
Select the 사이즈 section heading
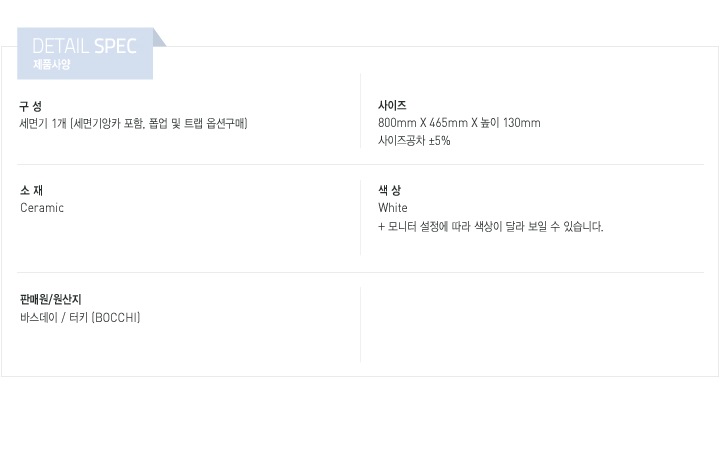pyautogui.click(x=392, y=106)
